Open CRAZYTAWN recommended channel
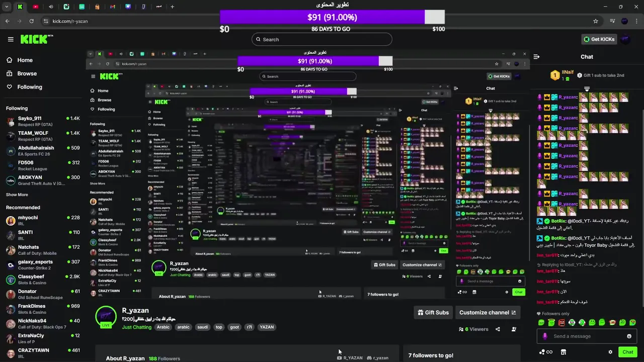The width and height of the screenshot is (644, 362). (x=43, y=353)
